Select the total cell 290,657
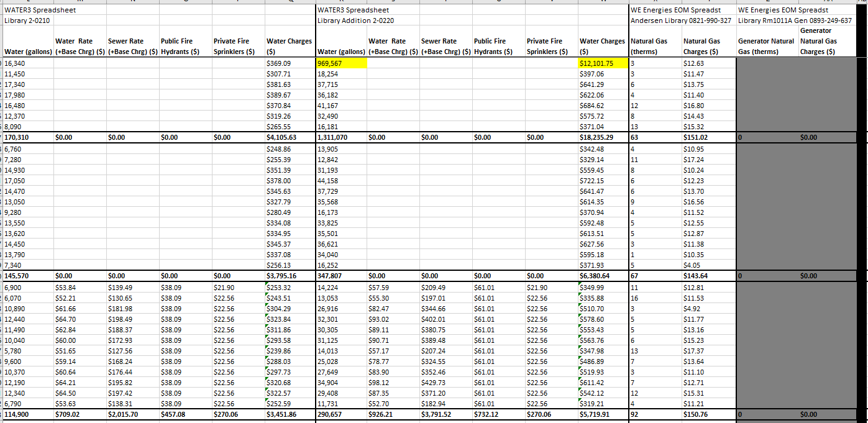Image resolution: width=868 pixels, height=423 pixels. [342, 414]
